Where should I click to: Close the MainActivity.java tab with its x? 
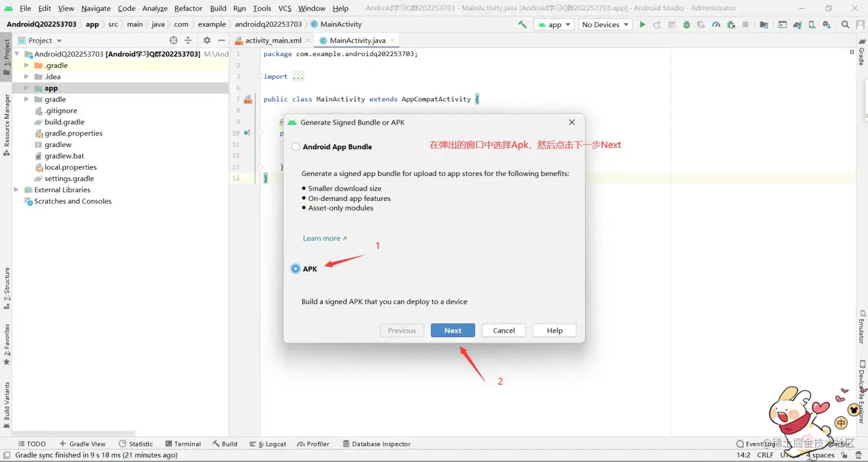tap(392, 41)
